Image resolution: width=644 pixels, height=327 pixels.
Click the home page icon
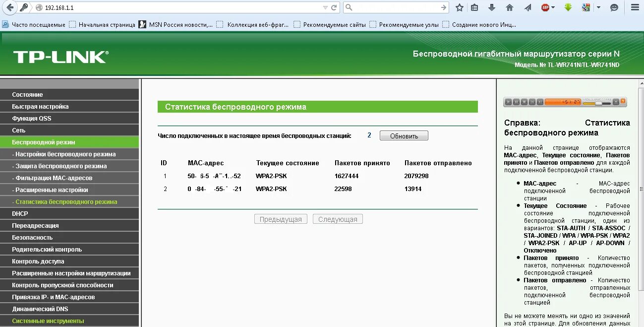click(510, 7)
